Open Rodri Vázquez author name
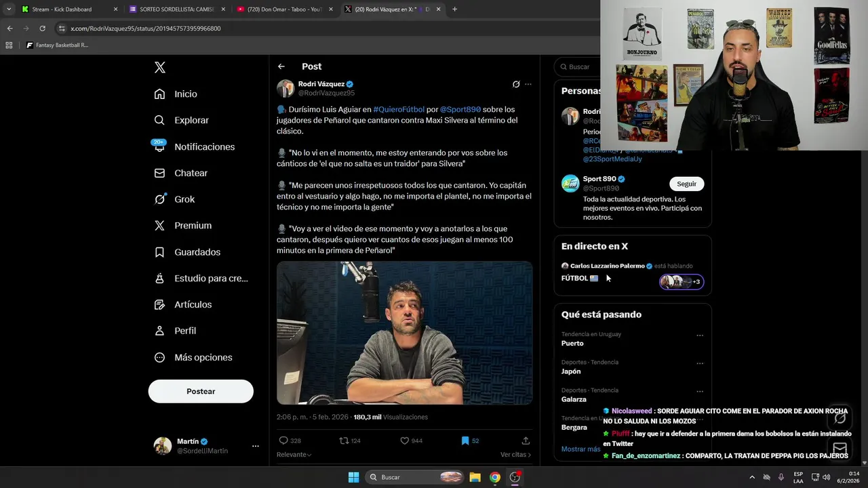The height and width of the screenshot is (488, 868). tap(321, 84)
